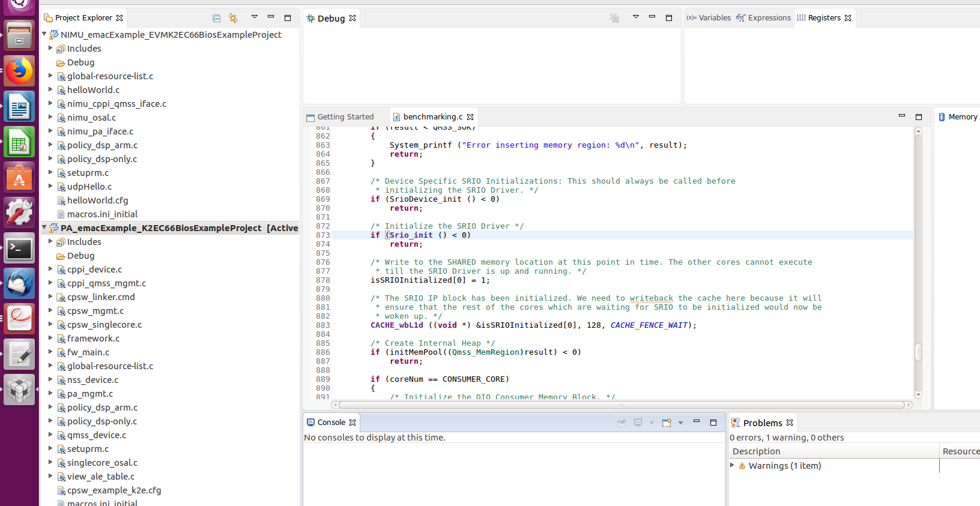This screenshot has height=506, width=980.
Task: Open Project Explorer view menu arrow
Action: point(254,17)
